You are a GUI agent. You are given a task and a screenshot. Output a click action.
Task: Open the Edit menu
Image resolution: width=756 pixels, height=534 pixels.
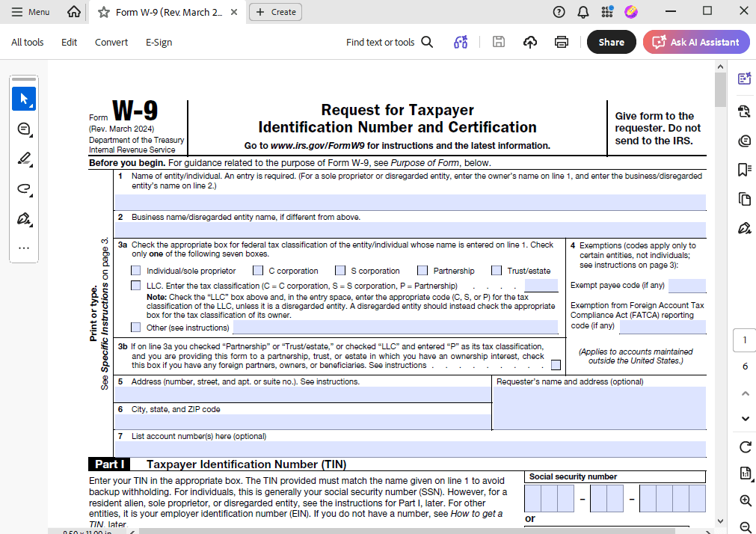pyautogui.click(x=69, y=43)
